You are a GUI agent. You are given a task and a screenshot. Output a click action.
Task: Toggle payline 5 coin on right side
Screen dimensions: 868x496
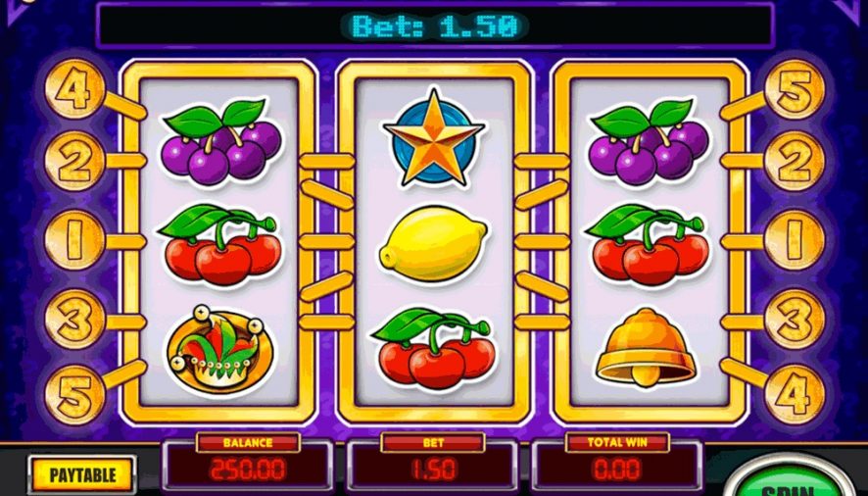pos(795,88)
